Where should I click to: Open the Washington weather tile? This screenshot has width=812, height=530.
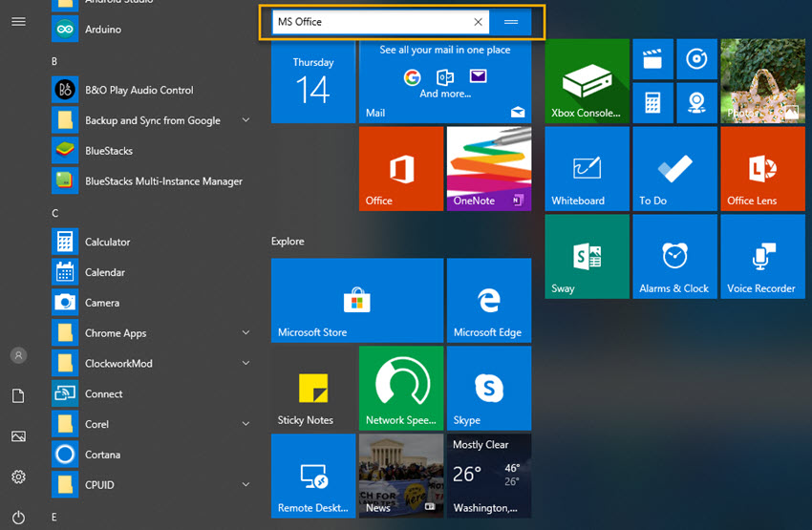(489, 476)
